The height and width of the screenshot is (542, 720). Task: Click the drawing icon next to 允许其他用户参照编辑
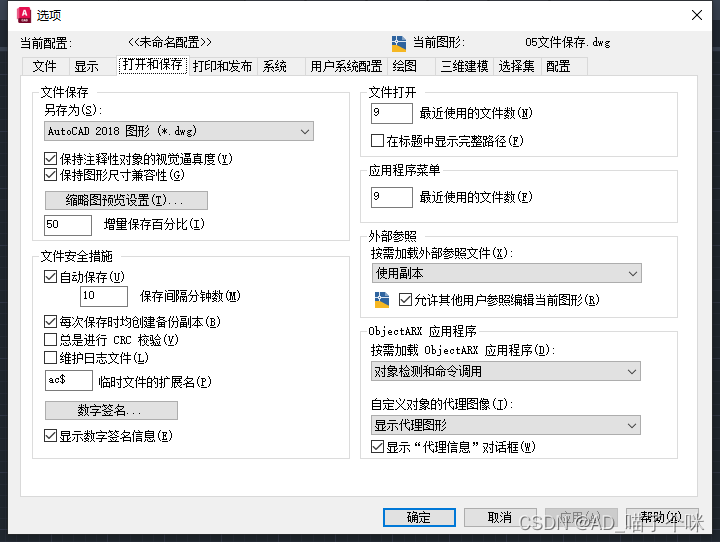coord(382,300)
